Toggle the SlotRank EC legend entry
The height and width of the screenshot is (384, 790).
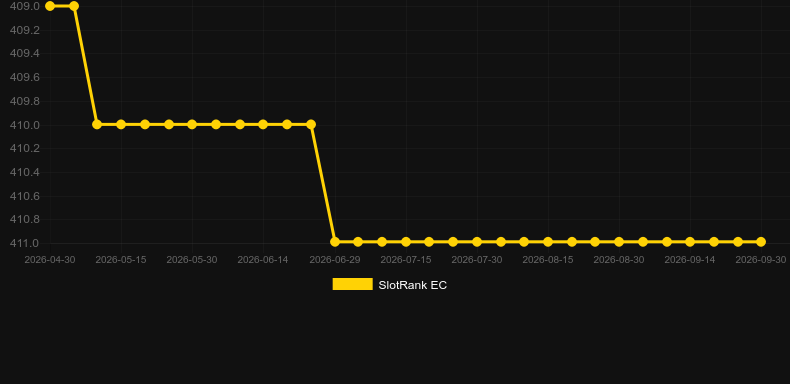(x=389, y=285)
